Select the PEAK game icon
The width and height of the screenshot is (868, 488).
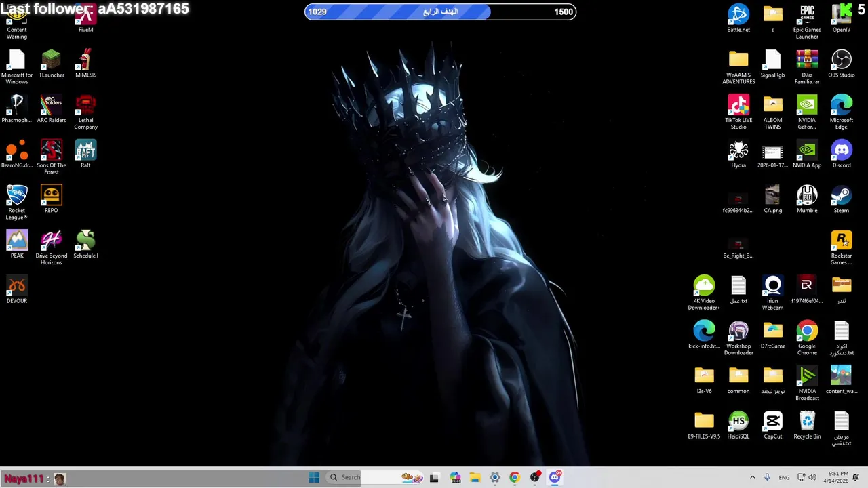click(x=17, y=245)
